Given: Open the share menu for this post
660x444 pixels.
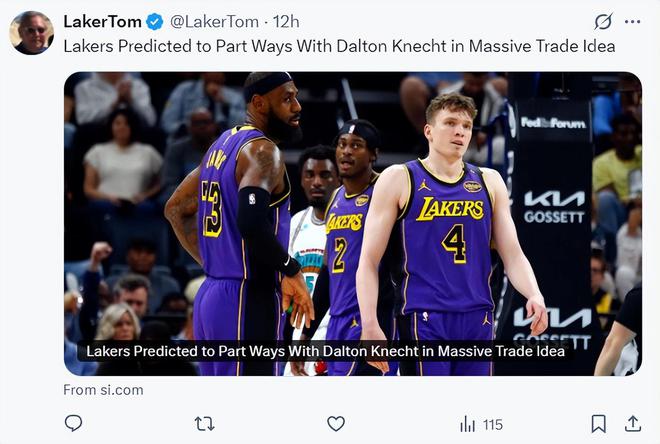Looking at the screenshot, I should [x=632, y=424].
